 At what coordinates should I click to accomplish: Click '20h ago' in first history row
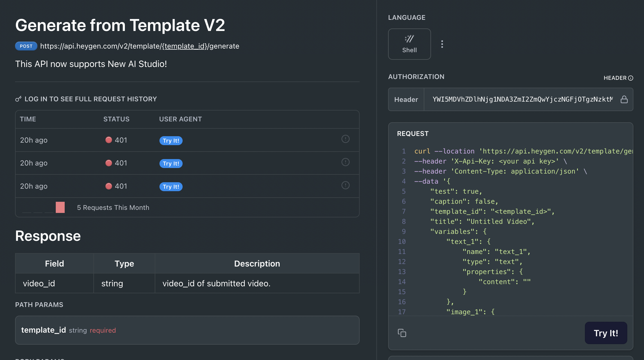[x=34, y=140]
